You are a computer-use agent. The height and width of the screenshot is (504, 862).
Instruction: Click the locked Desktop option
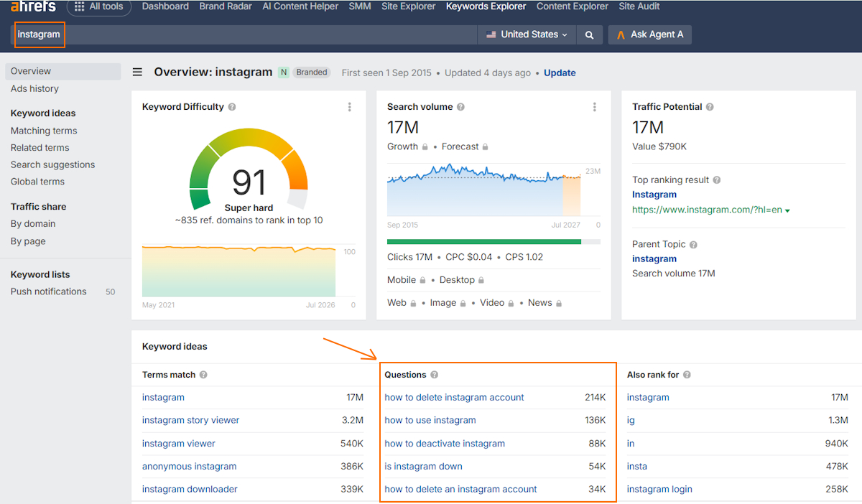coord(462,280)
